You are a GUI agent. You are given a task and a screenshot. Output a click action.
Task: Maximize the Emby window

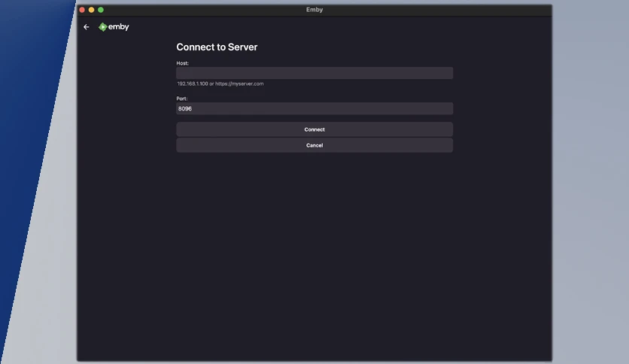coord(101,10)
